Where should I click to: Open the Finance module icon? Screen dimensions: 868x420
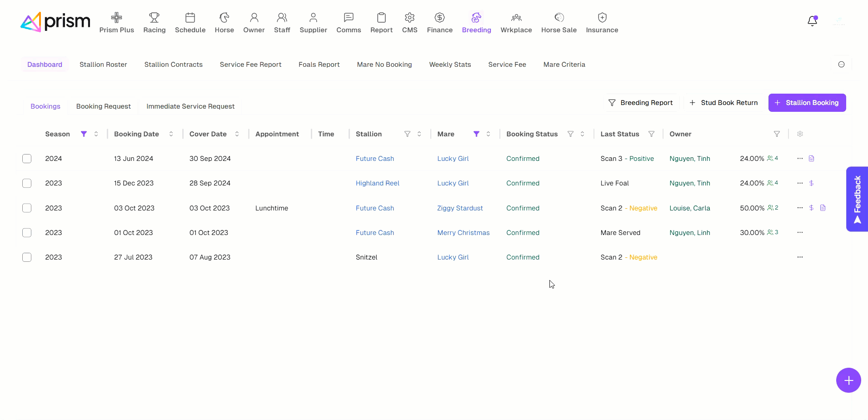[439, 18]
